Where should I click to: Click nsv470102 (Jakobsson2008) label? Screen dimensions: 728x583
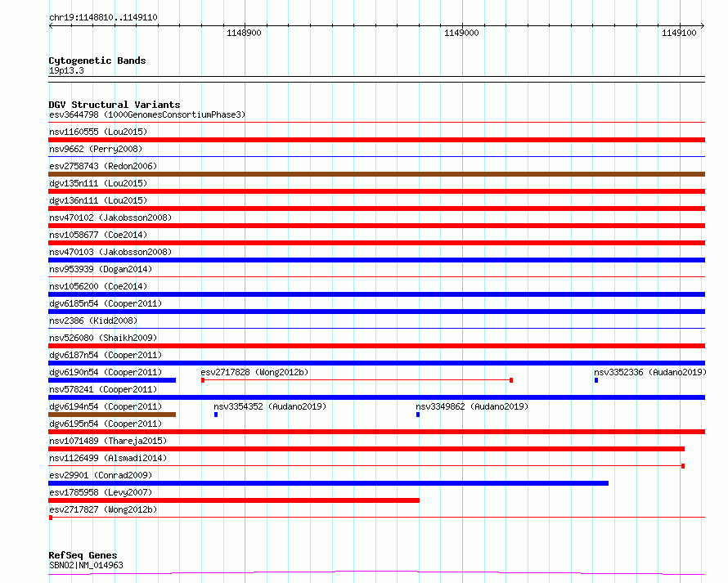110,218
